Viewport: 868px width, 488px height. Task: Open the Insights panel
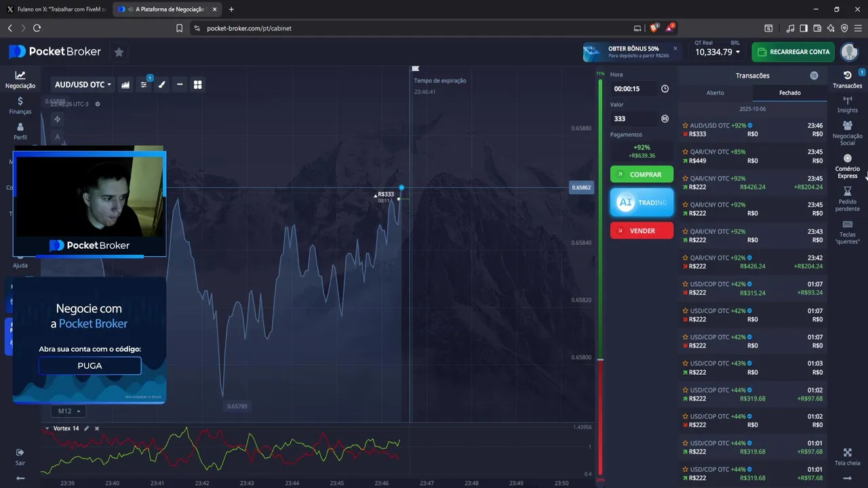pos(848,104)
